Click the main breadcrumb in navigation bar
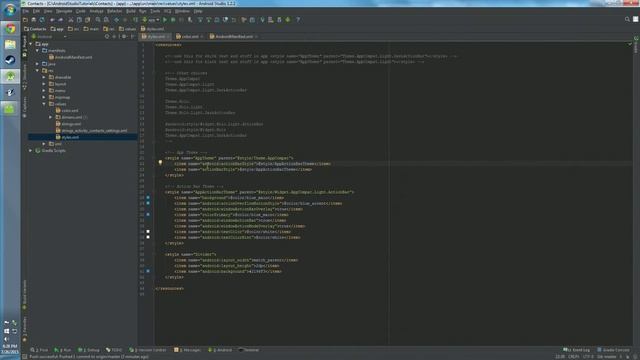 click(91, 29)
